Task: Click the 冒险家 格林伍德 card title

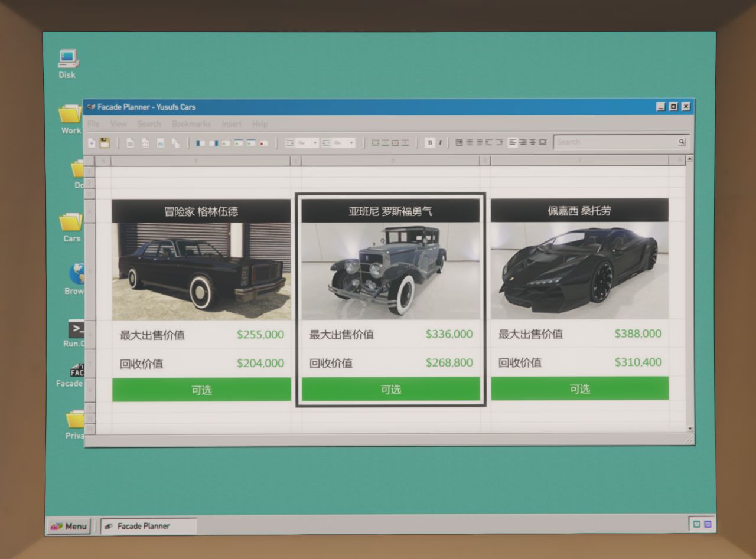Action: pos(201,211)
